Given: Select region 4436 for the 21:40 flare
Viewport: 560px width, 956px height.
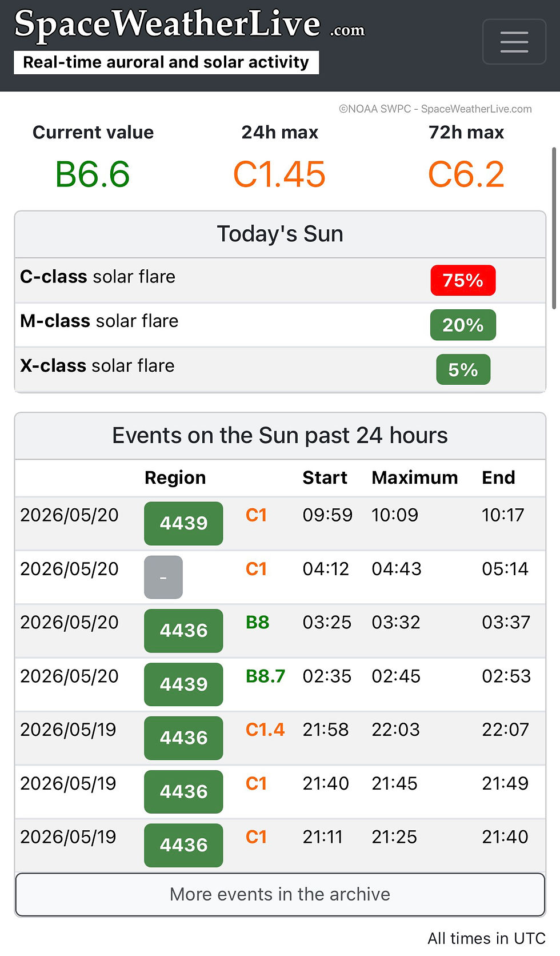Looking at the screenshot, I should pos(183,792).
